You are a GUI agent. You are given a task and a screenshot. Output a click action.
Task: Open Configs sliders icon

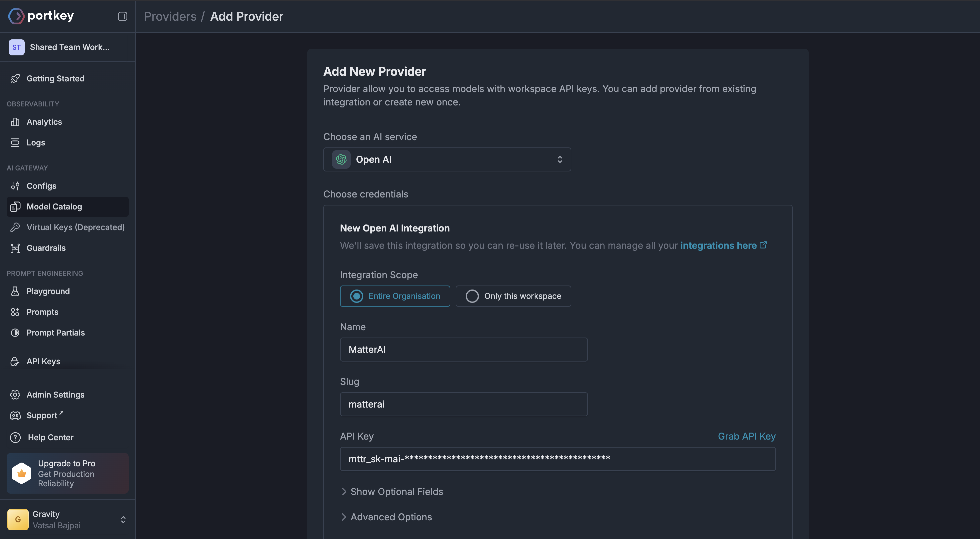tap(15, 186)
